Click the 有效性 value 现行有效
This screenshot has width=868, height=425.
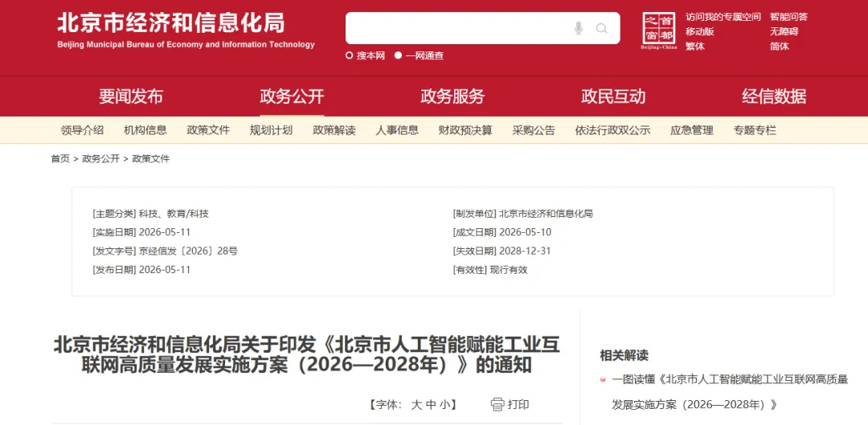pyautogui.click(x=509, y=270)
